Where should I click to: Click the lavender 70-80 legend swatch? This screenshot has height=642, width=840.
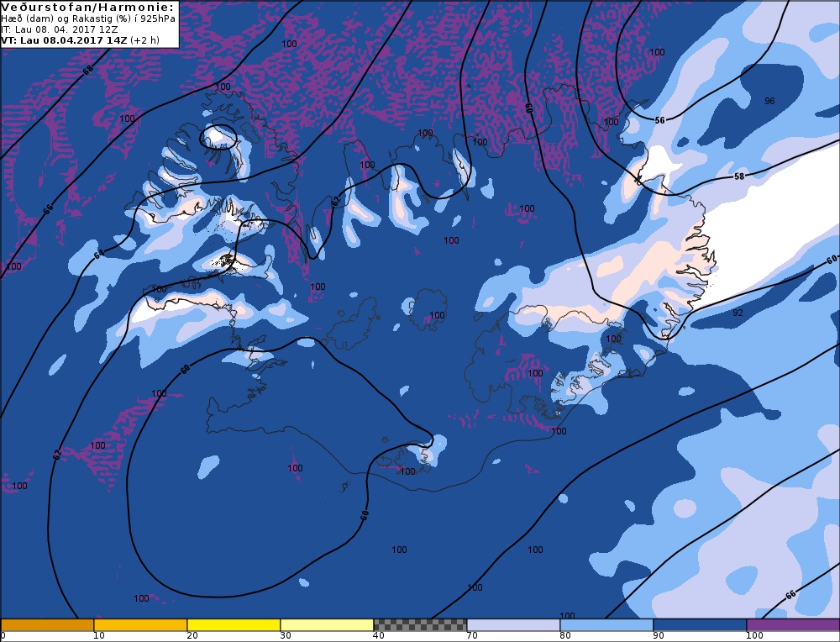click(513, 625)
